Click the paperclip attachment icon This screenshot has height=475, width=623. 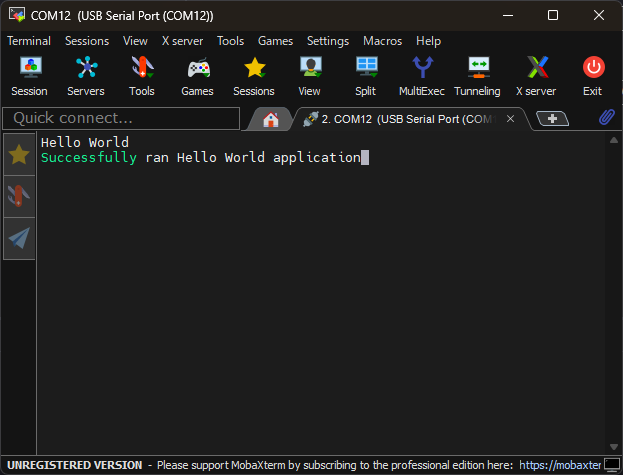tap(607, 118)
